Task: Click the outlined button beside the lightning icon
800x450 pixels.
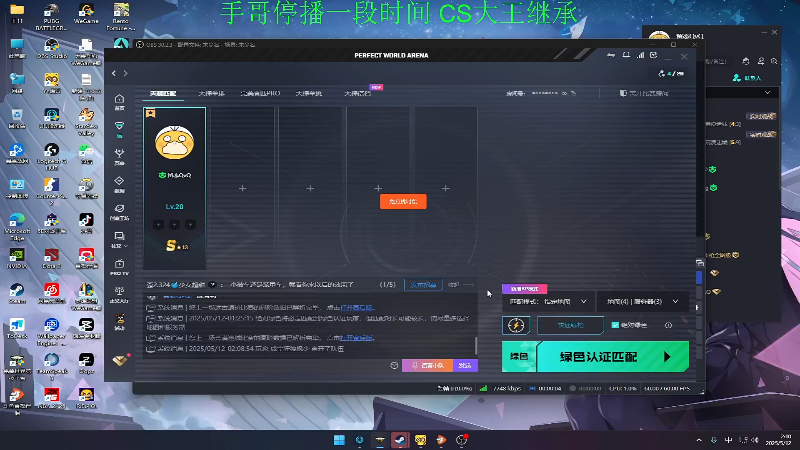Action: click(570, 325)
